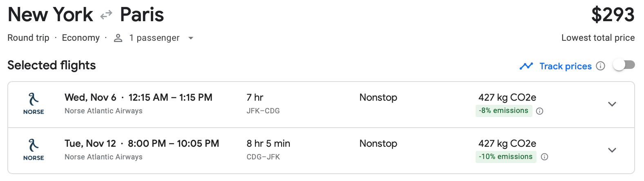
Task: Click Norse logo on Nov 12 flight
Action: tap(34, 150)
